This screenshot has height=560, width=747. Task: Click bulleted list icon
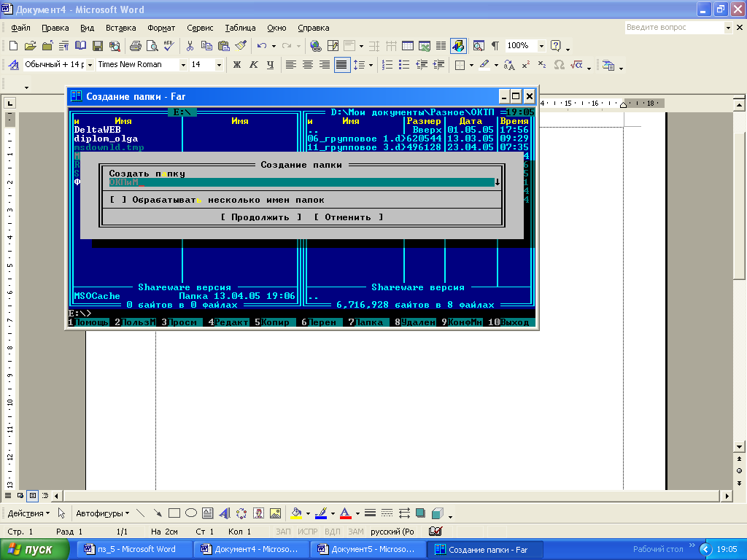pos(404,65)
